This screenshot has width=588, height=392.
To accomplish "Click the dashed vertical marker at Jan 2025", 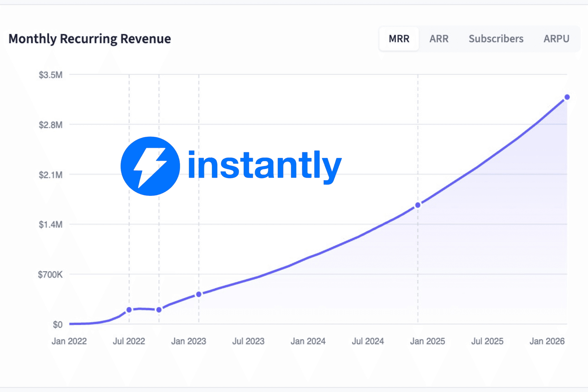I will pos(417,273).
